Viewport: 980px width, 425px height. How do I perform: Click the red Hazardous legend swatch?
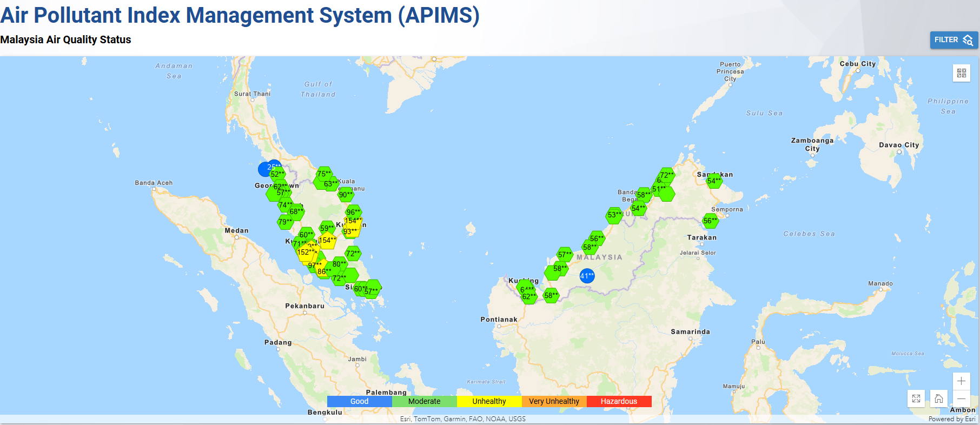[x=619, y=401]
